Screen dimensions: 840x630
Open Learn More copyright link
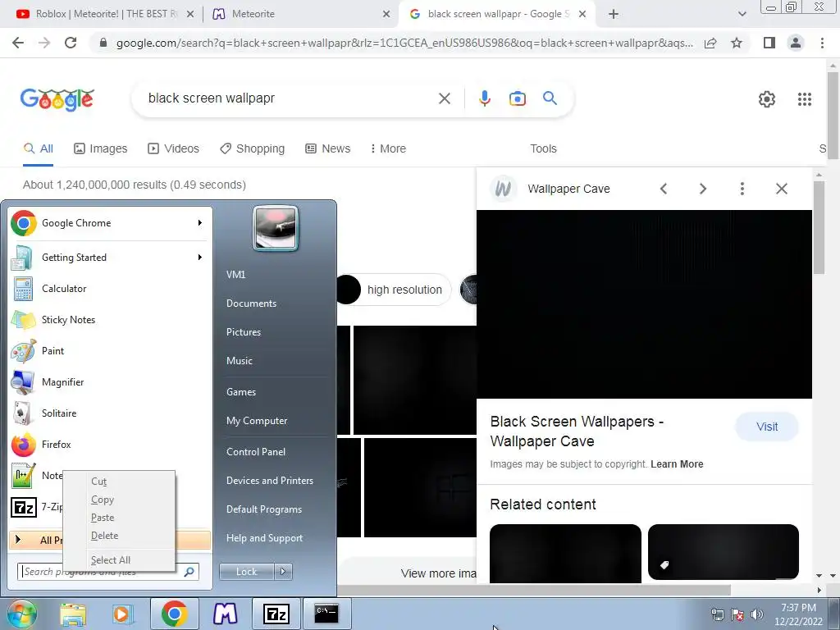click(x=677, y=464)
